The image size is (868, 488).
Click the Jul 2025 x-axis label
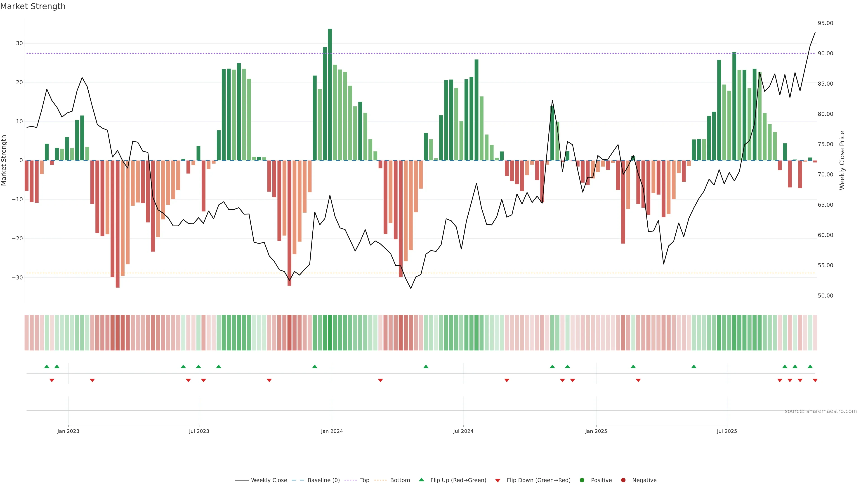click(727, 431)
